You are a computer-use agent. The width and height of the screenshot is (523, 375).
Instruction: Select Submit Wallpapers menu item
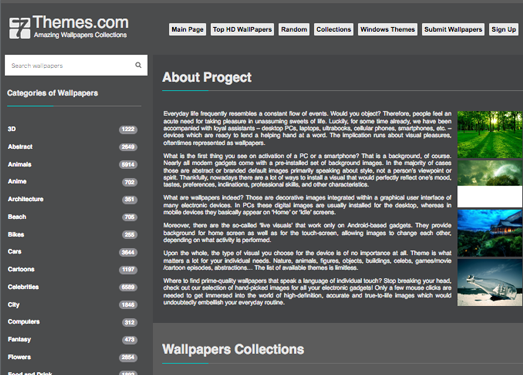click(x=453, y=29)
